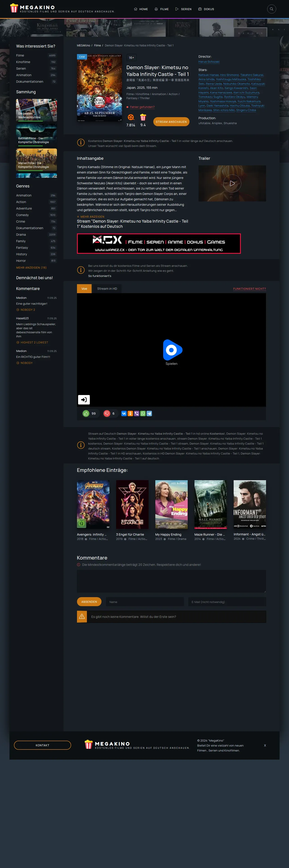Click the comment text area
Image resolution: width=289 pixels, height=868 pixels.
pyautogui.click(x=171, y=581)
